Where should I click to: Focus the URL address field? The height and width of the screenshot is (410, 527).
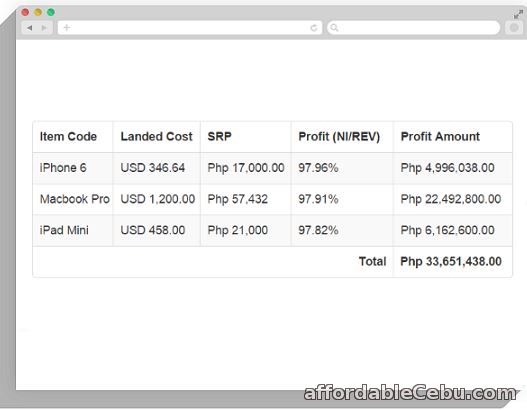click(x=190, y=28)
